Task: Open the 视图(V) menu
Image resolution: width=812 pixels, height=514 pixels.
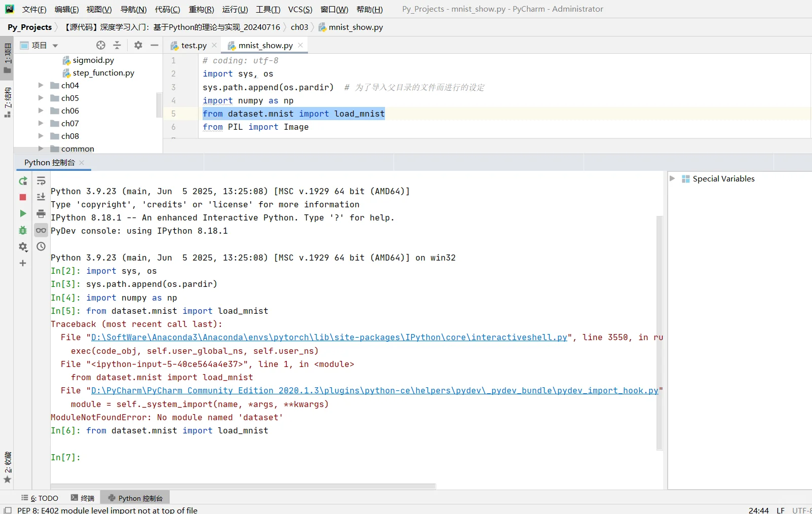Action: [99, 9]
